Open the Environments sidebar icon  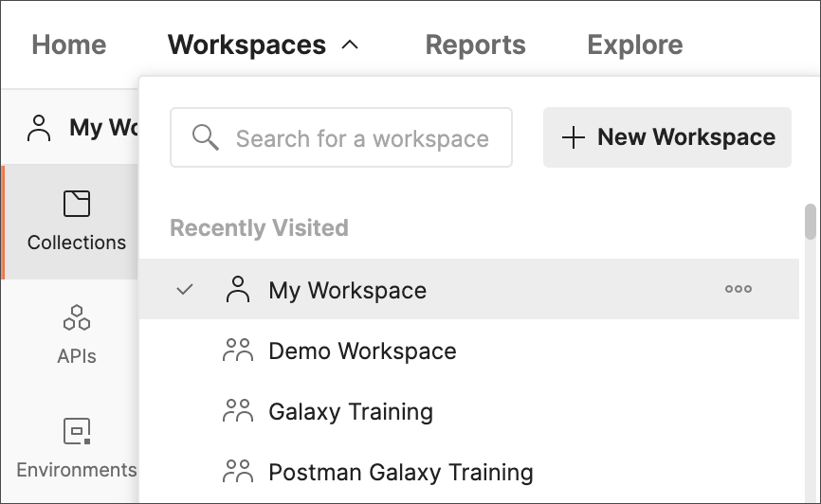point(77,431)
